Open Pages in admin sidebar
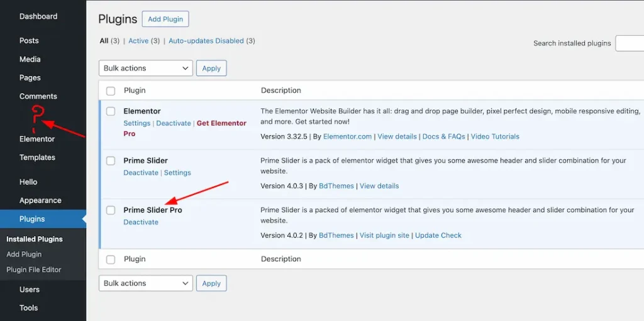The width and height of the screenshot is (644, 321). [30, 77]
